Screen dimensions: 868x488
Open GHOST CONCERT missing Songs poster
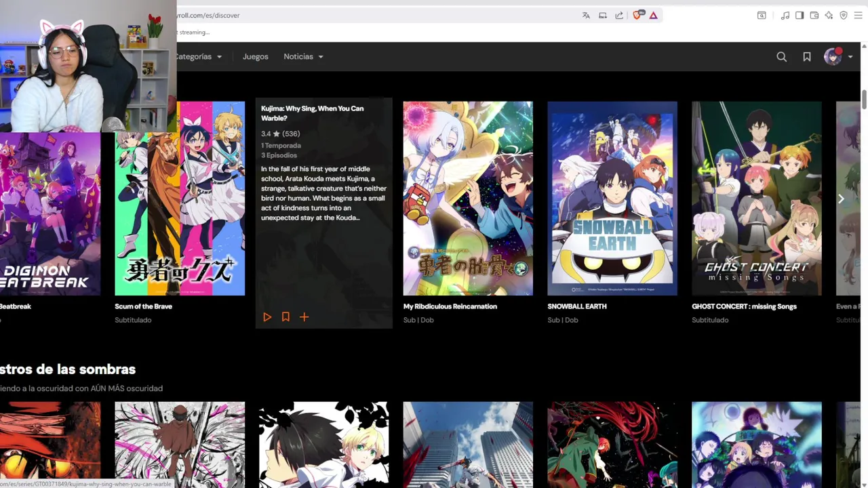pos(757,199)
